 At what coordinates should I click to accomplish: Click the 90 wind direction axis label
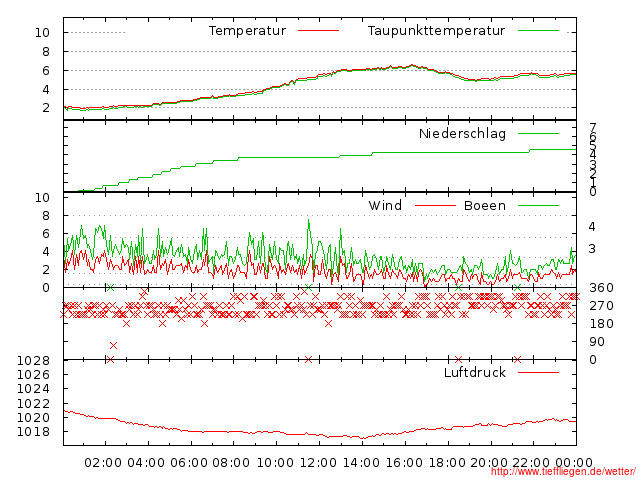coord(597,342)
